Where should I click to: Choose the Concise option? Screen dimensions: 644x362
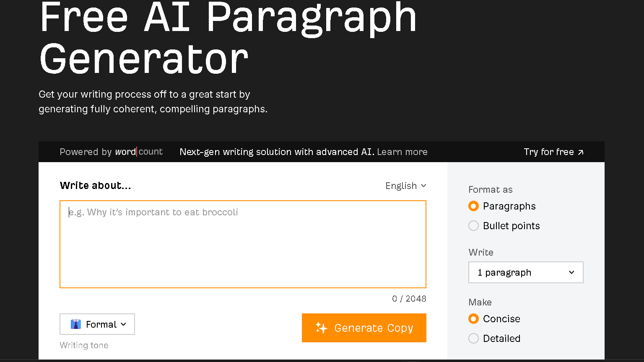tap(473, 318)
